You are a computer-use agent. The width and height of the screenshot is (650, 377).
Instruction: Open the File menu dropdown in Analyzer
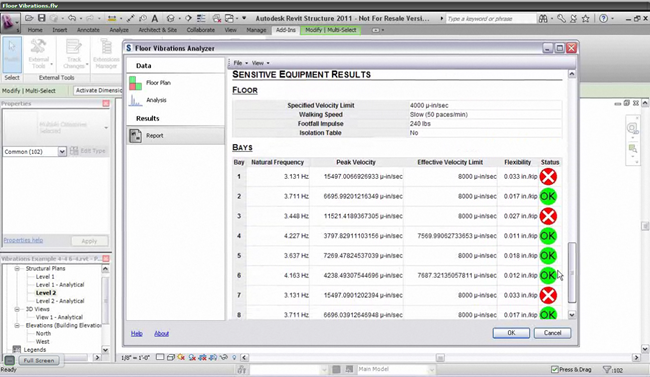point(240,63)
